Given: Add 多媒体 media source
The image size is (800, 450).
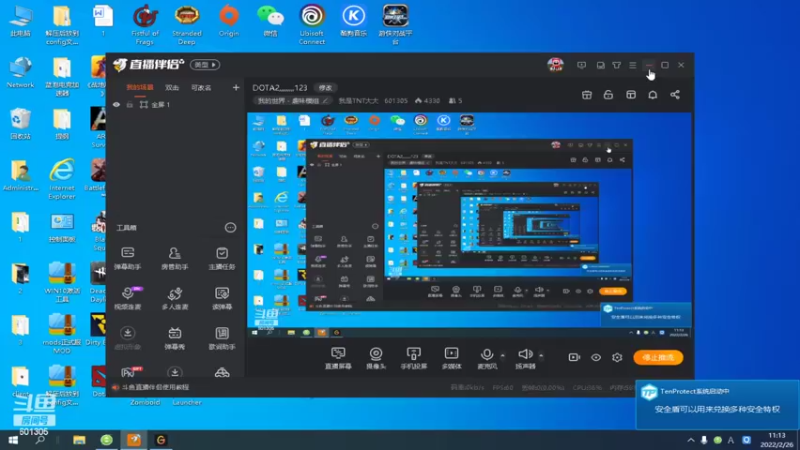Looking at the screenshot, I should pyautogui.click(x=452, y=358).
